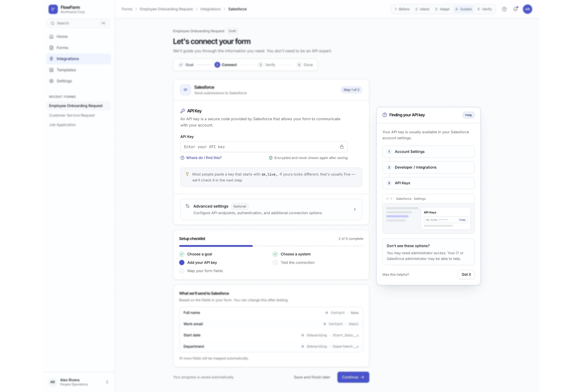Click the 'Start date' mapping row

[271, 335]
